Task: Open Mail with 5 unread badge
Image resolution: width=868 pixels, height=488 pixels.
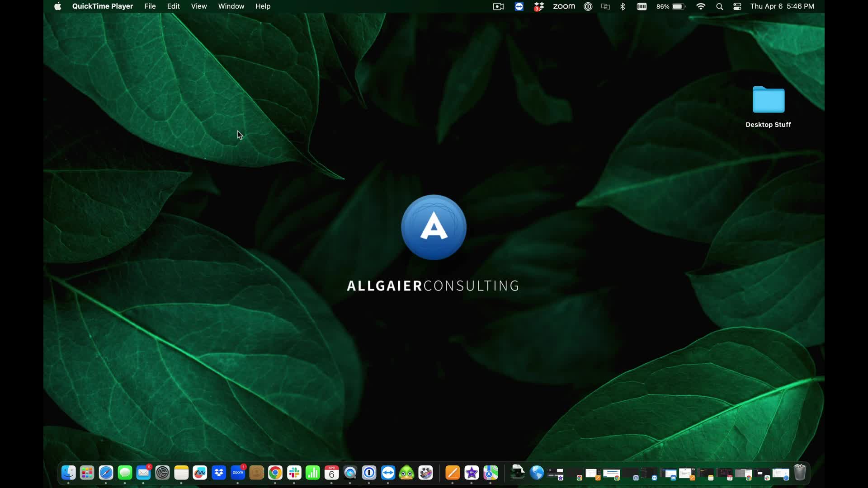Action: tap(144, 473)
